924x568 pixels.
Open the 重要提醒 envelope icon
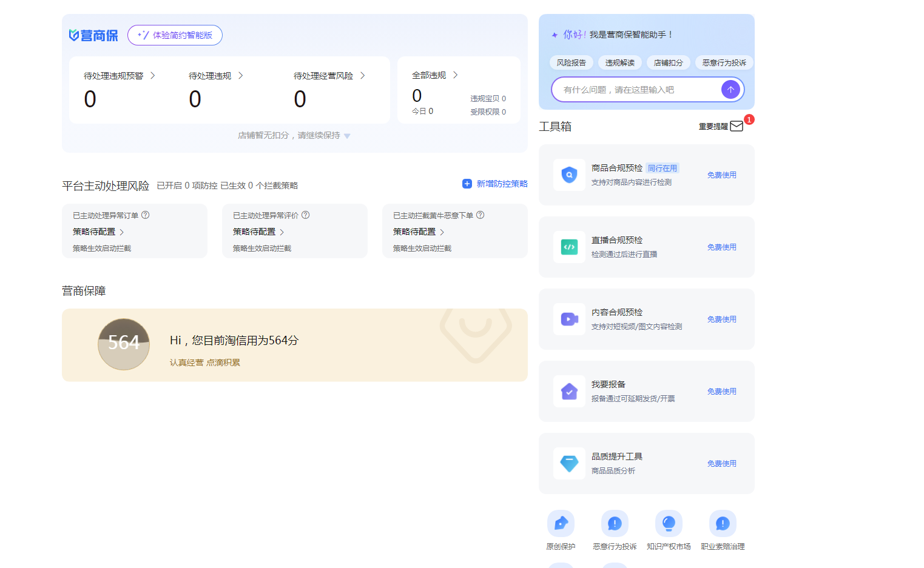(x=737, y=126)
